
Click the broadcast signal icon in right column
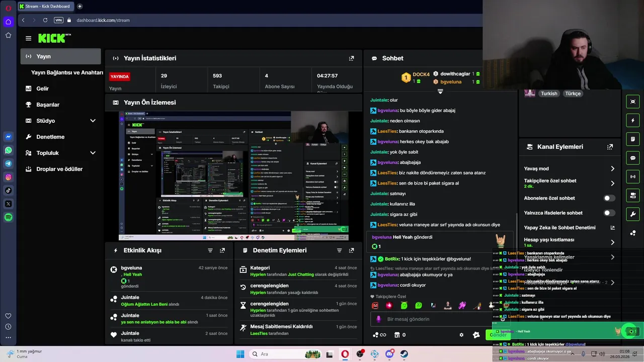pyautogui.click(x=633, y=176)
